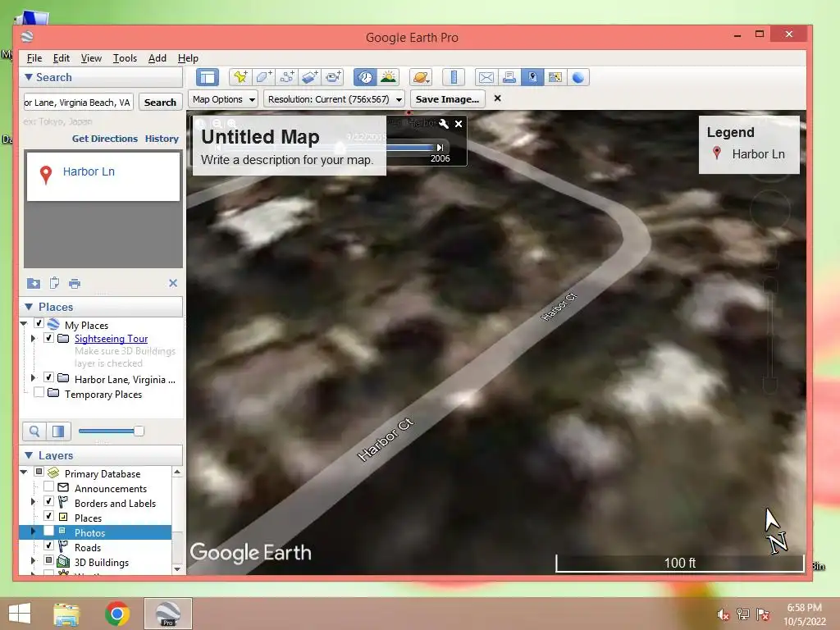The height and width of the screenshot is (630, 840).
Task: Click the blue Earth globe toolbar icon
Action: pos(578,77)
